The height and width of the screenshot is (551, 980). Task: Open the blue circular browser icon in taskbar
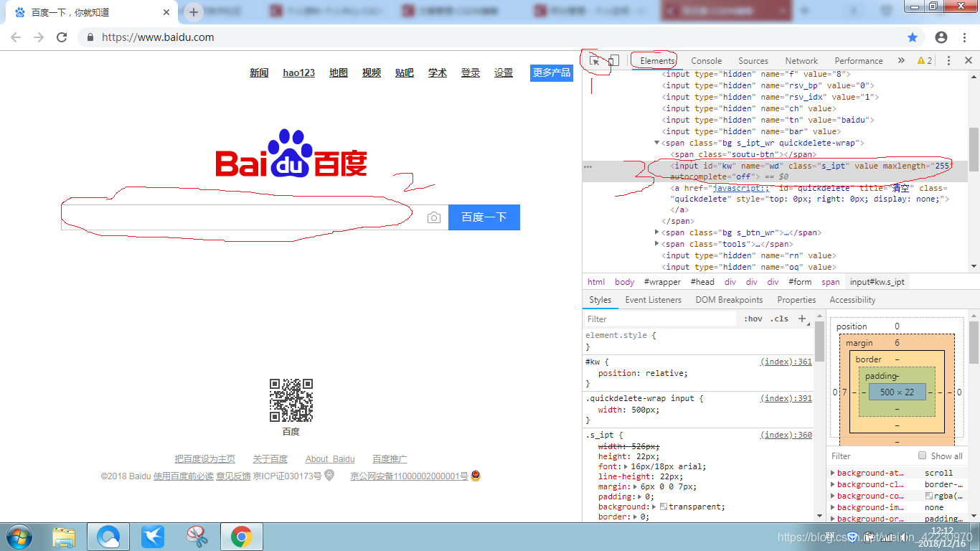pyautogui.click(x=108, y=536)
